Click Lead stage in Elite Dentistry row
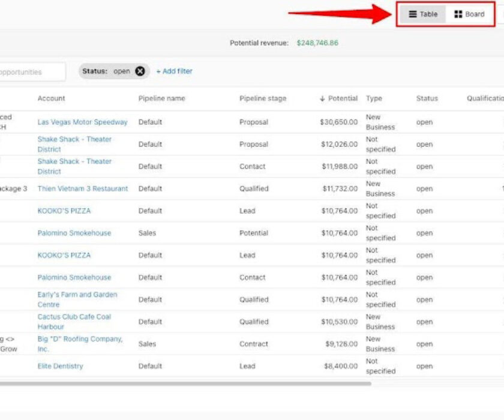Screen dimensions: 504x420 [247, 366]
